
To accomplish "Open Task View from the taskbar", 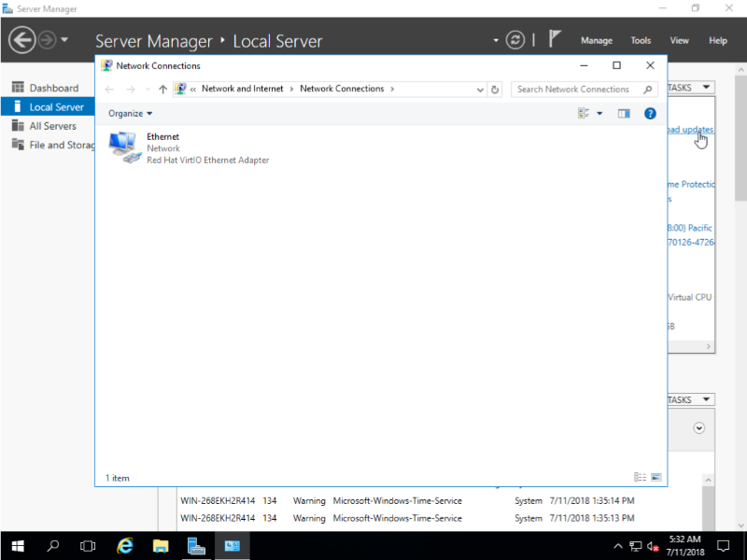I will click(88, 546).
